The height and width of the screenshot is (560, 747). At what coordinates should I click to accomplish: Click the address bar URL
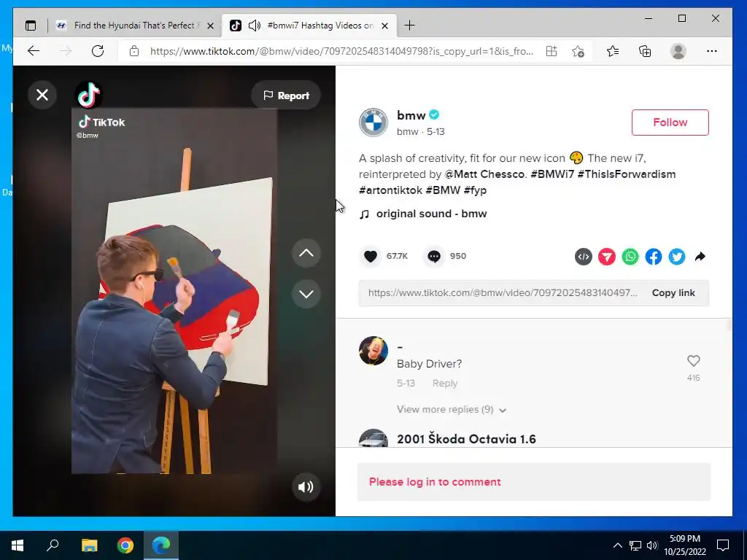click(341, 52)
